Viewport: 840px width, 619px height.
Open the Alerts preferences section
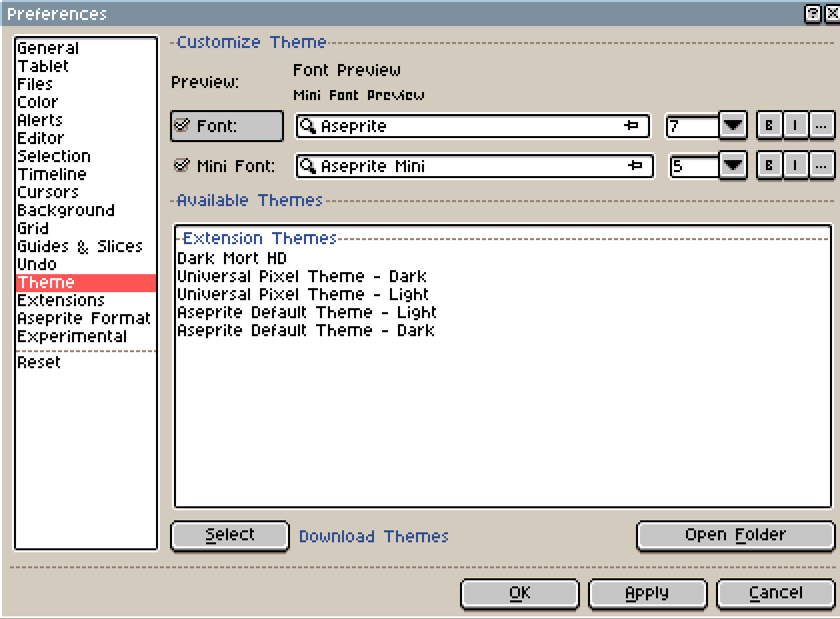tap(86, 120)
